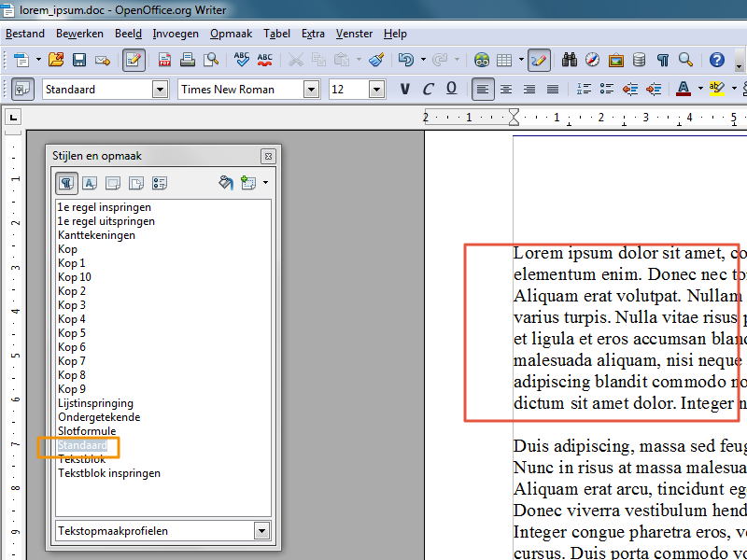Show Frame Styles in Stijlen panel
Screen dimensions: 747x560
click(x=113, y=183)
